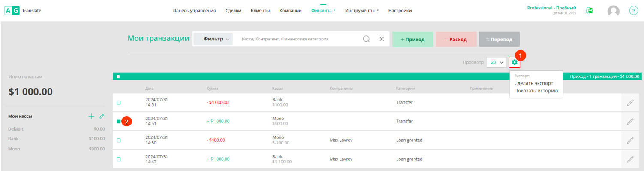This screenshot has height=171, width=644.
Task: Tick the select-all checkbox in green header bar
Action: (x=118, y=76)
